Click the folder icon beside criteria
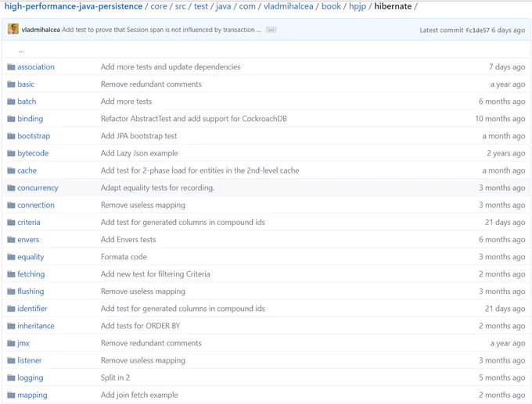The image size is (532, 404). [x=11, y=223]
